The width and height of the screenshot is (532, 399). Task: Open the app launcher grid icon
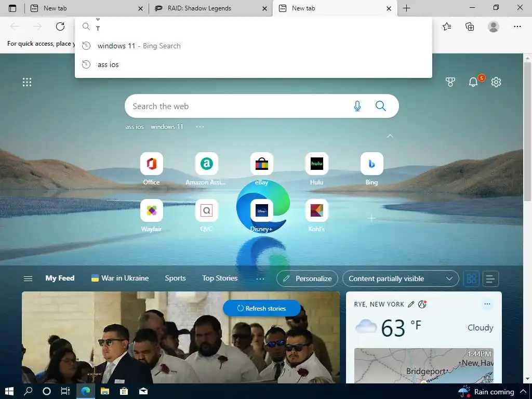click(27, 82)
